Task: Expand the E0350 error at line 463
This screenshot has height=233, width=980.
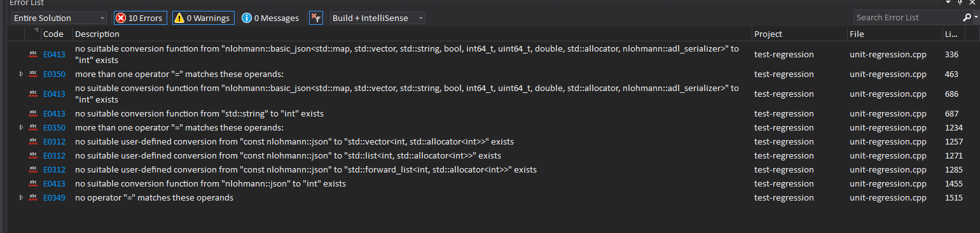Action: 21,74
